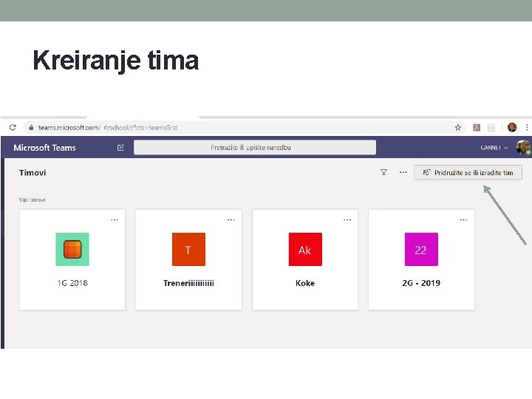
Task: Open the magenta 22 avatar of 2G - 2019
Action: point(421,250)
